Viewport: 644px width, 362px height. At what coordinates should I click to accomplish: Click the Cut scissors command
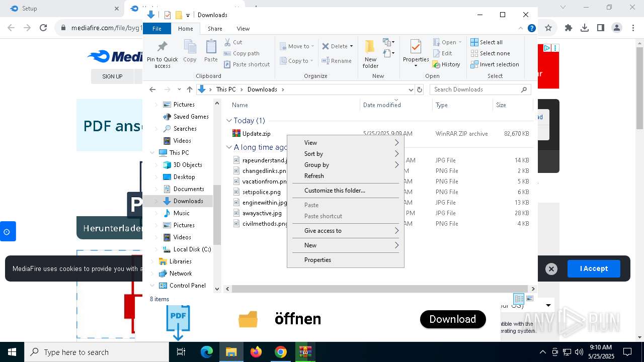233,42
